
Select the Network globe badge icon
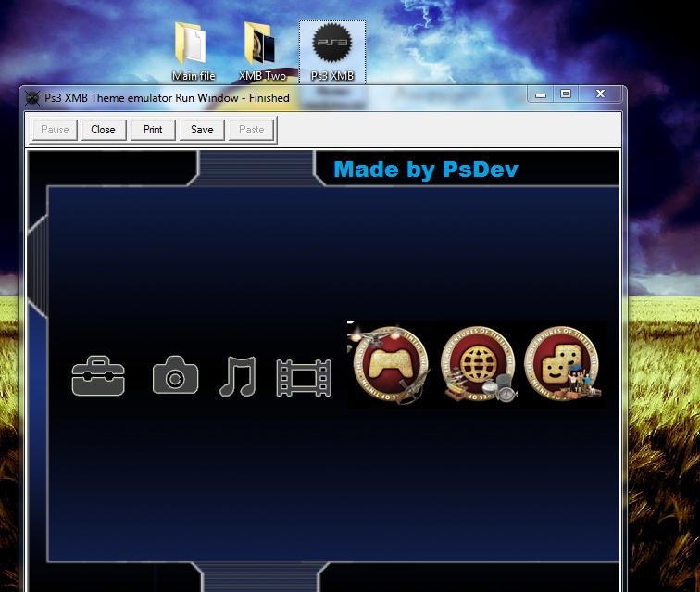pyautogui.click(x=479, y=364)
